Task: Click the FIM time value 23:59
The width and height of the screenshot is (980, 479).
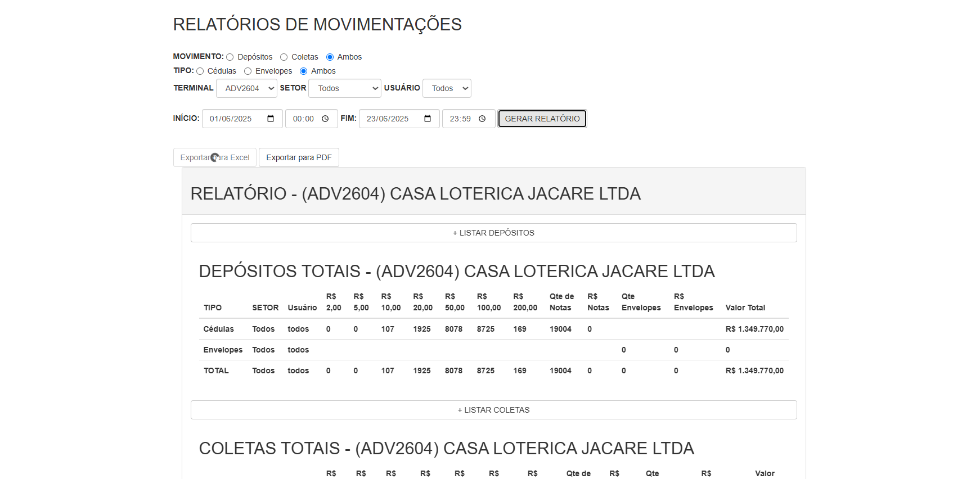Action: tap(460, 119)
